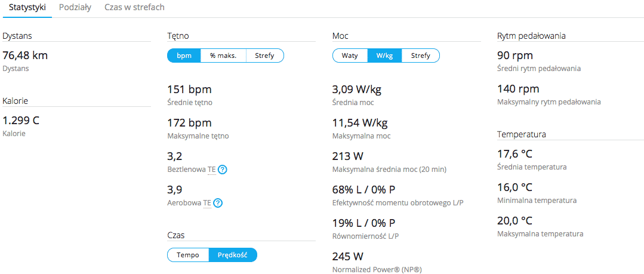Select Strefy in the Moc section
This screenshot has height=274, width=644.
tap(420, 56)
